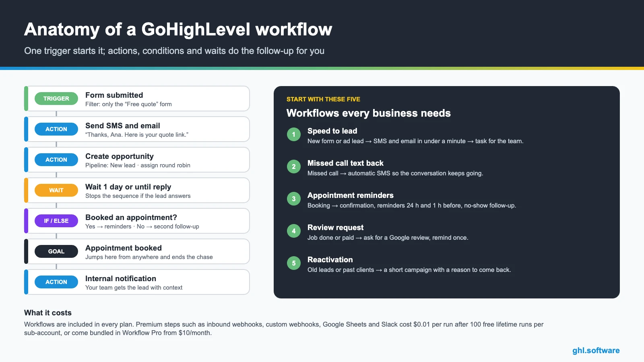Click the 'Old leads or past clients' line
The width and height of the screenshot is (644, 362).
(409, 270)
